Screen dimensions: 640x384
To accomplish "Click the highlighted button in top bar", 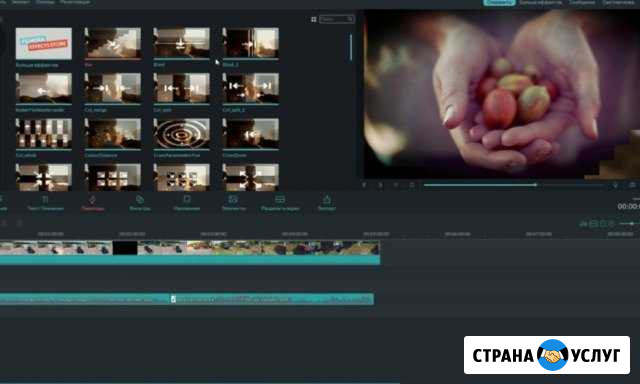I will click(x=499, y=2).
